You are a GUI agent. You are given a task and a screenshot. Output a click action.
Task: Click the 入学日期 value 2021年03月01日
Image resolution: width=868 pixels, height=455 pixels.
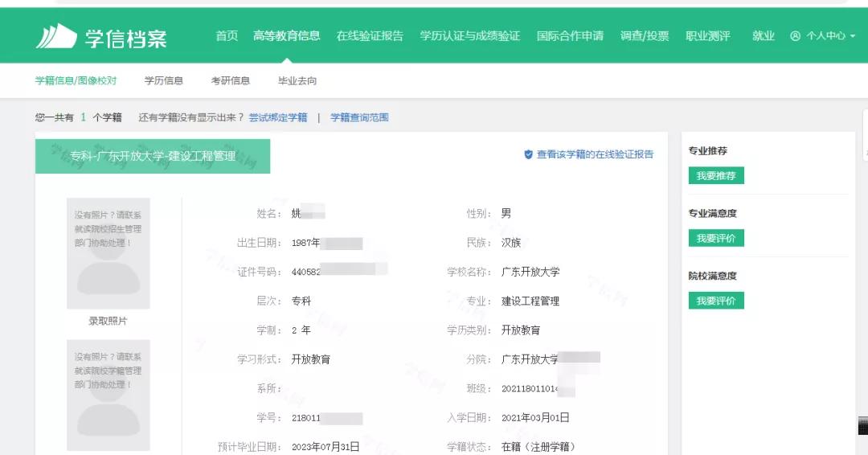[535, 418]
